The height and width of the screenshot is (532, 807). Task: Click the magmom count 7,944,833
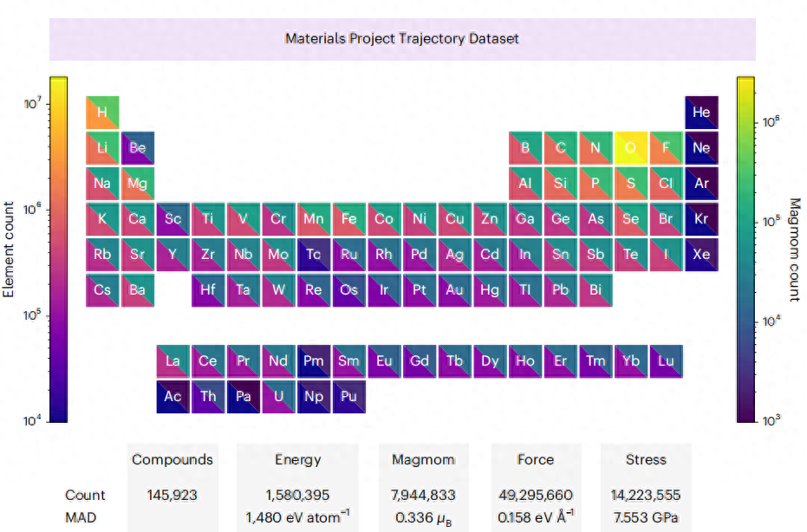tap(423, 495)
